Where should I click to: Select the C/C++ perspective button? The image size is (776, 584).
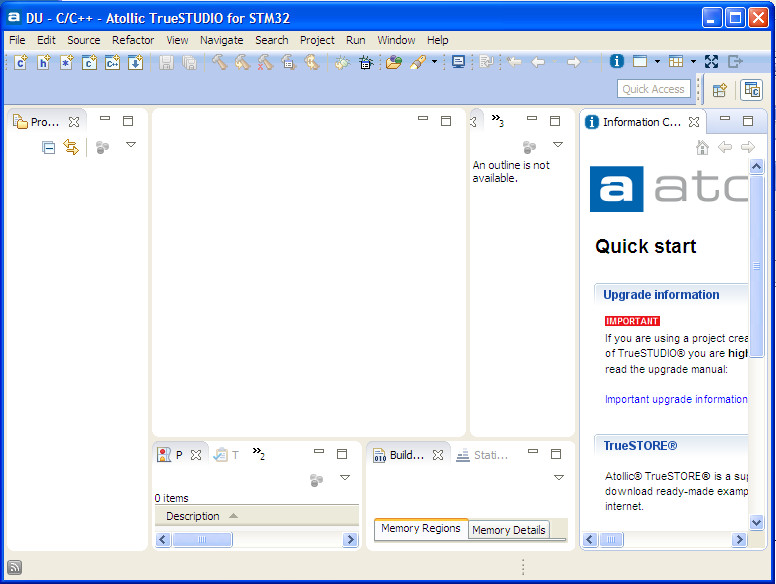[752, 90]
